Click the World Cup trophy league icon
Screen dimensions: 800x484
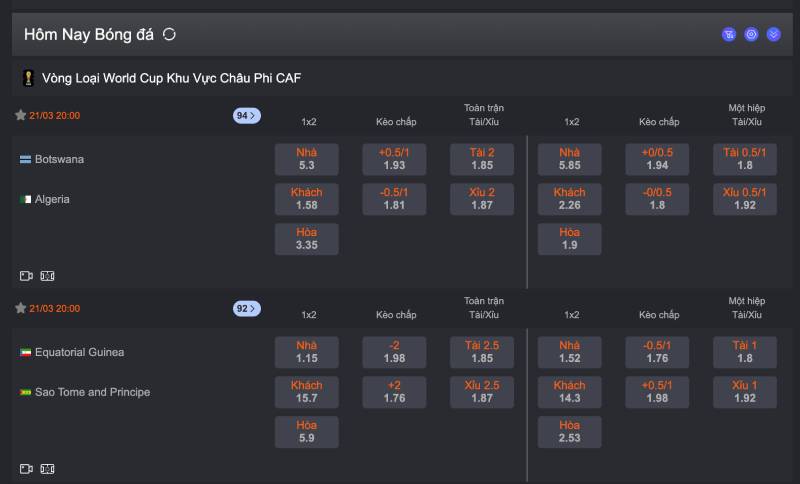pos(29,77)
